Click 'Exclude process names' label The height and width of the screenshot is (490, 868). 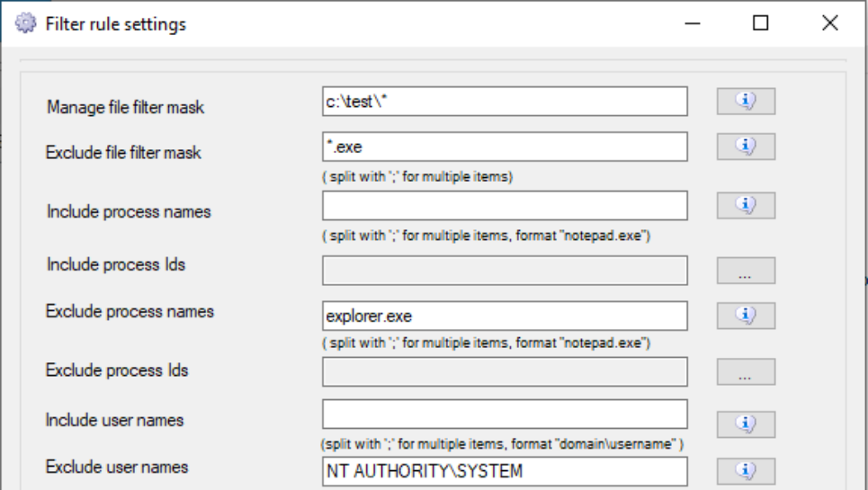(x=130, y=311)
